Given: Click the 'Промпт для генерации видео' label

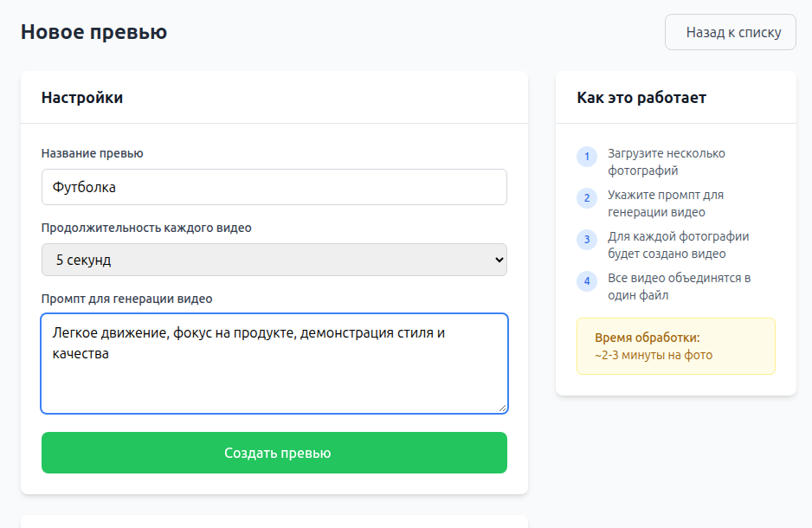Looking at the screenshot, I should 126,299.
